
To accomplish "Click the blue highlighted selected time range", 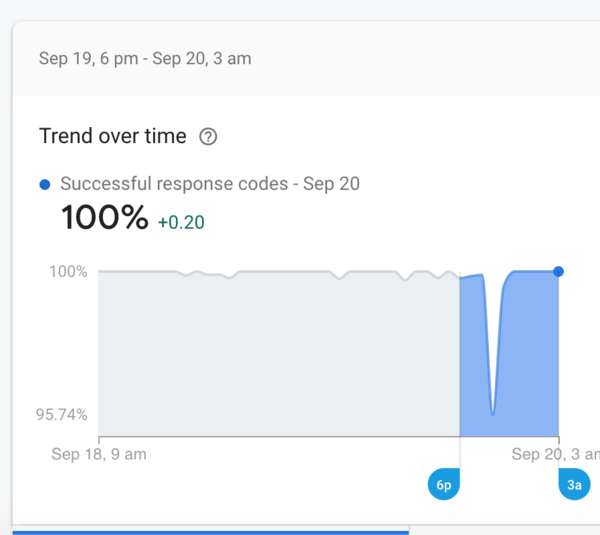I will [530, 360].
